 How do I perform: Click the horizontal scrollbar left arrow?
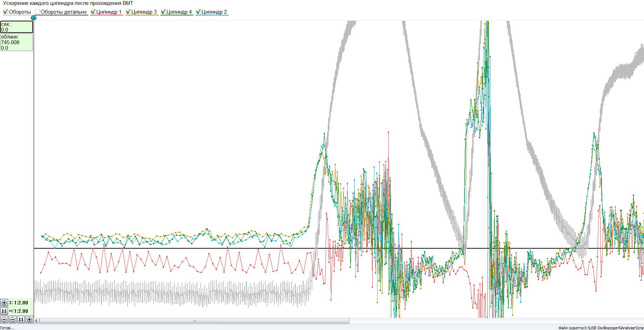point(37,321)
